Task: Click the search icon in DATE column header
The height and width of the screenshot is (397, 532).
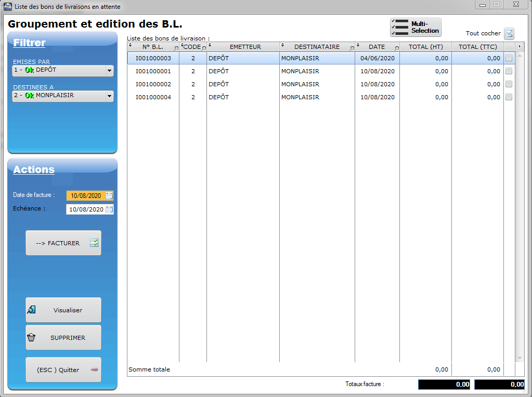Action: [397, 48]
